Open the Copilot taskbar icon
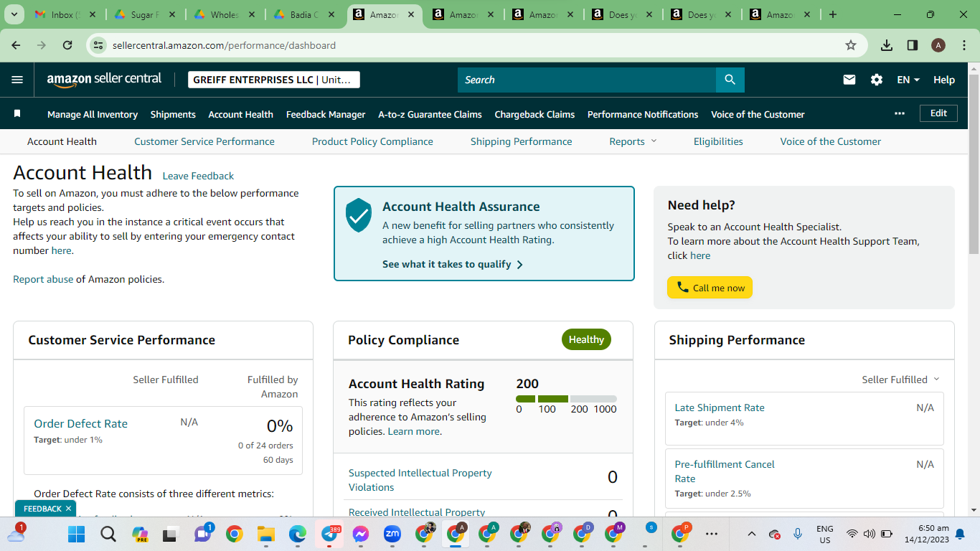 click(140, 534)
